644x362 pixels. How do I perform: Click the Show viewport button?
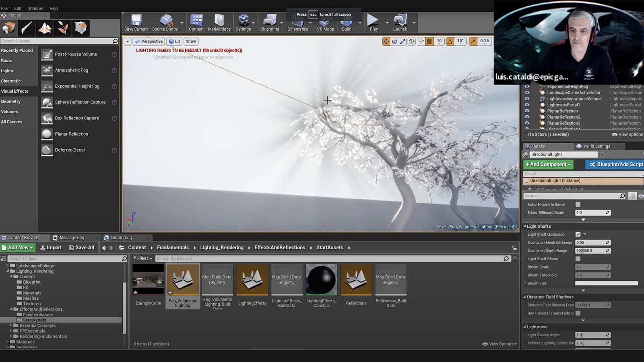click(191, 41)
